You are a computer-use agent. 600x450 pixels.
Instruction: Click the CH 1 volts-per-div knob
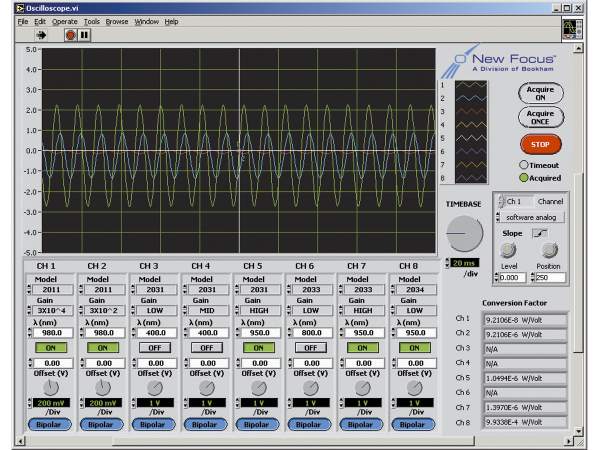click(x=50, y=386)
